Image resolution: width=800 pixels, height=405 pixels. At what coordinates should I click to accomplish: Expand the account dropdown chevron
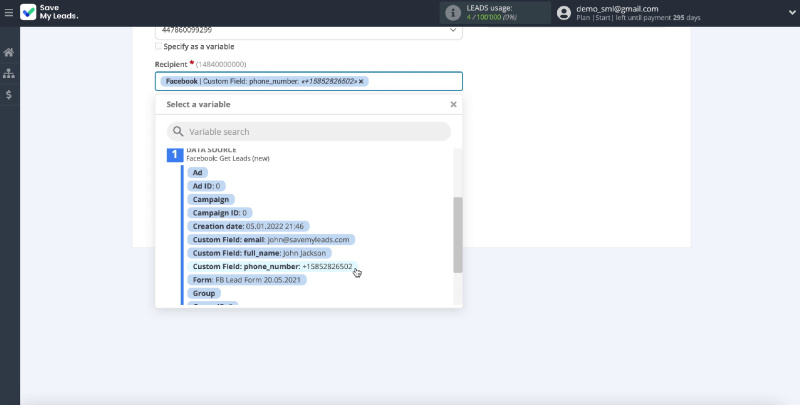pyautogui.click(x=792, y=13)
